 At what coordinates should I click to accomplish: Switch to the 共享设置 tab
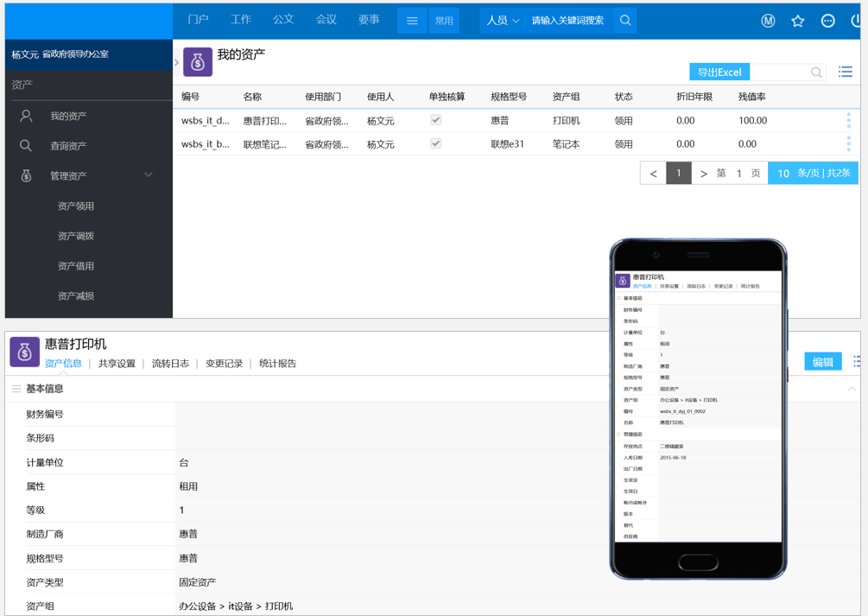tap(117, 364)
